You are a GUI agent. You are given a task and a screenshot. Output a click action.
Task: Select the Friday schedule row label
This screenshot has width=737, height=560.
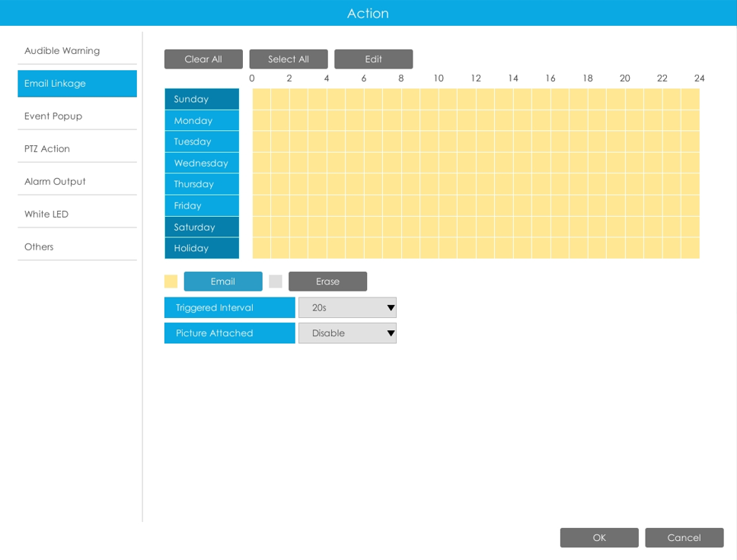[x=202, y=205]
